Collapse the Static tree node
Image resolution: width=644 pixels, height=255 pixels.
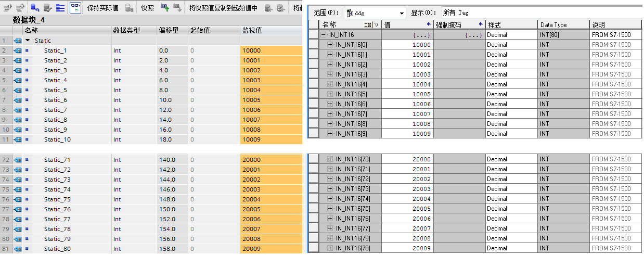click(28, 41)
